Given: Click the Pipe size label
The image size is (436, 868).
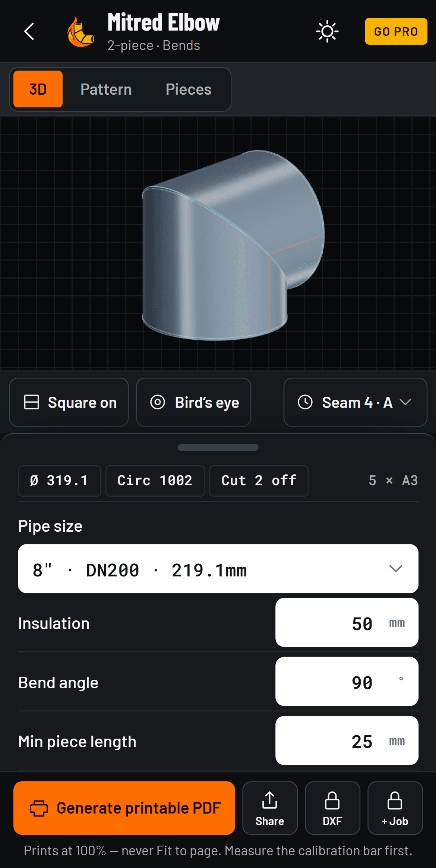Looking at the screenshot, I should click(x=50, y=526).
